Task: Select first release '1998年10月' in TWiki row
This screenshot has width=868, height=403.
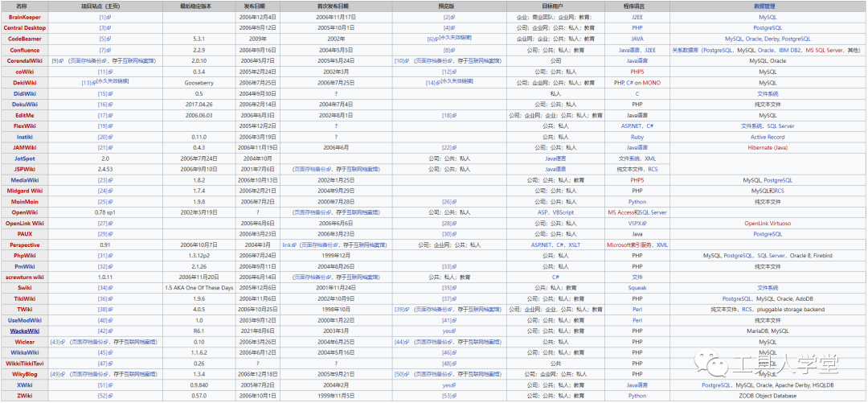Action: point(336,310)
